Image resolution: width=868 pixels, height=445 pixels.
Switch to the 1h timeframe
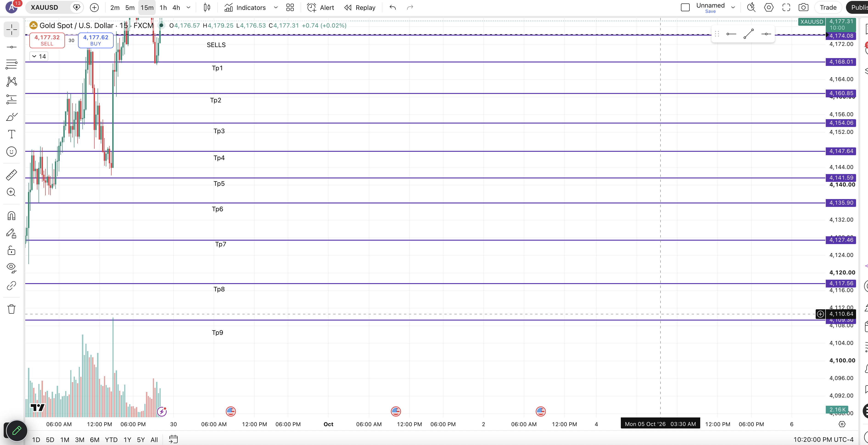pyautogui.click(x=163, y=7)
